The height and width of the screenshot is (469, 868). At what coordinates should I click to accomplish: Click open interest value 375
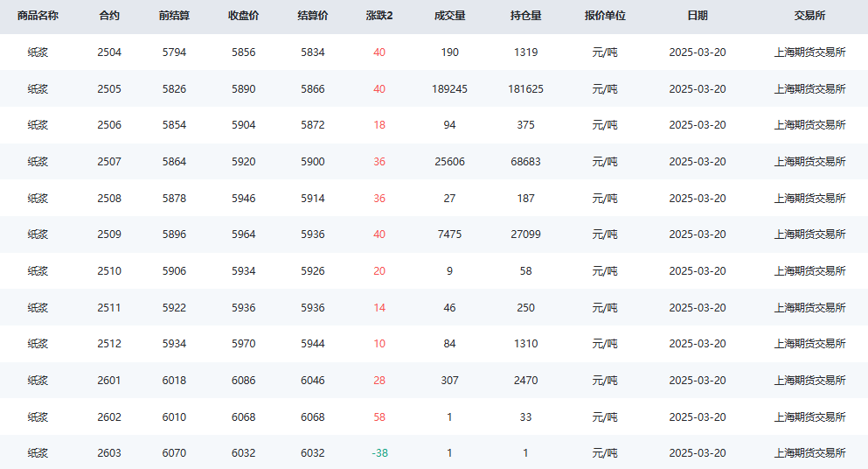tap(525, 125)
